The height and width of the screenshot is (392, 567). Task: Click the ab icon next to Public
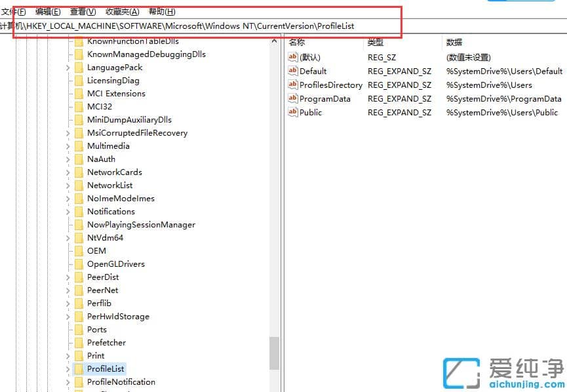tap(293, 112)
